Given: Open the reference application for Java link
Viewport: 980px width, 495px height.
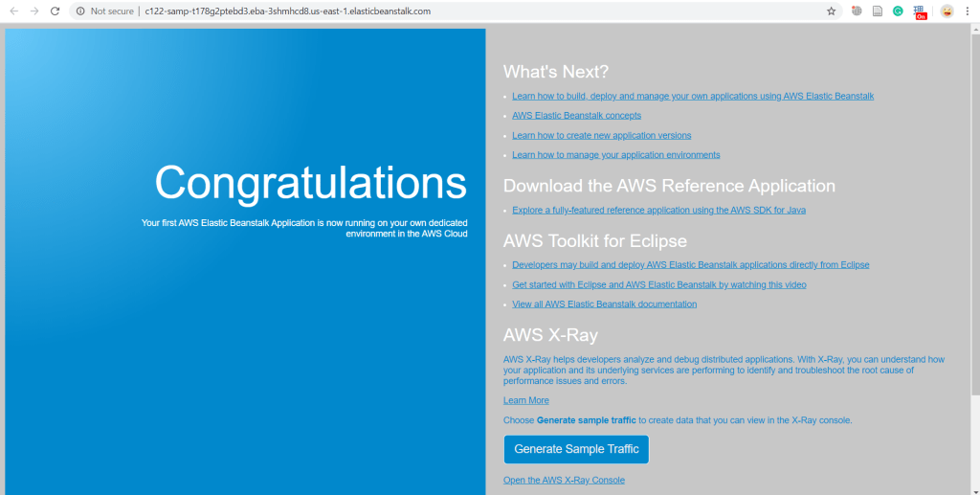Looking at the screenshot, I should pos(658,210).
